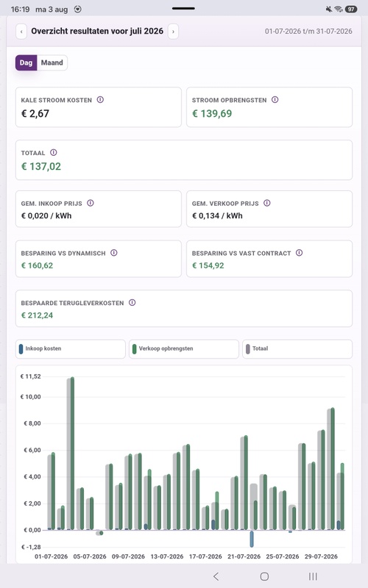Open info icon for Bespaarde terugleverkosten
This screenshot has height=588, width=368.
coord(132,303)
